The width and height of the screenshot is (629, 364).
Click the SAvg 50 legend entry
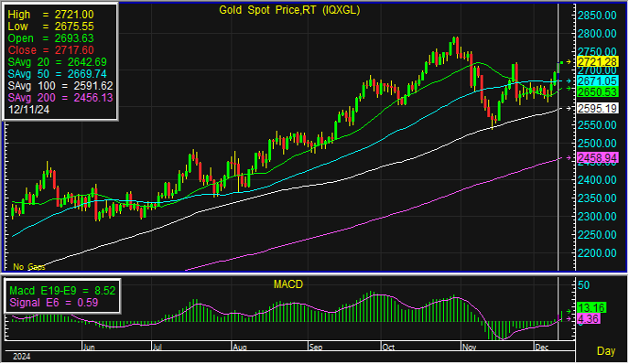pyautogui.click(x=58, y=74)
